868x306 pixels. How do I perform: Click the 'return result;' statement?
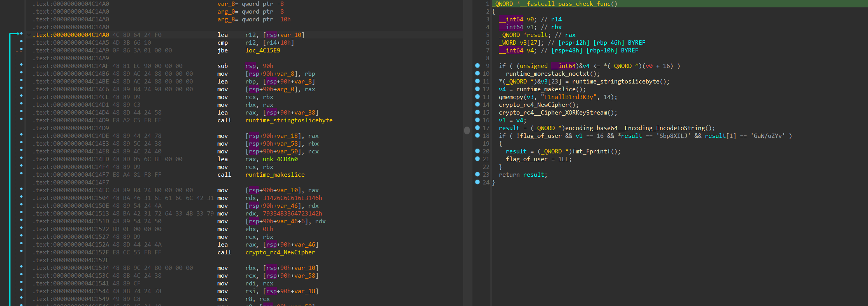pos(523,175)
